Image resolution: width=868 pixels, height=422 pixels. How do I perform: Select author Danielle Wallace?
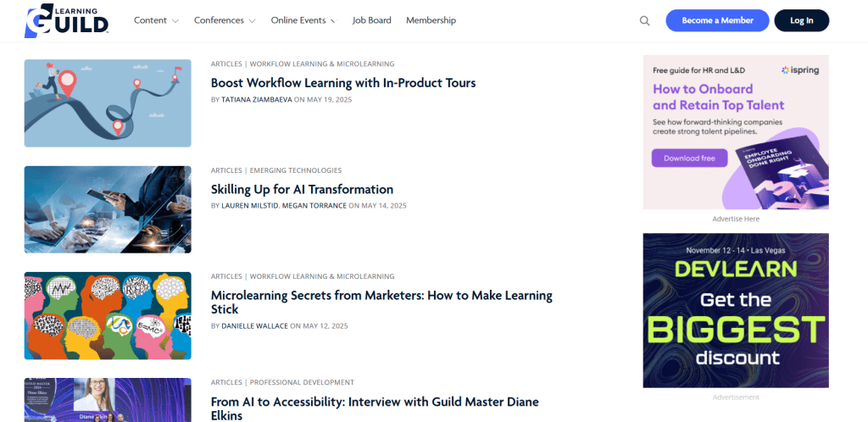(254, 326)
